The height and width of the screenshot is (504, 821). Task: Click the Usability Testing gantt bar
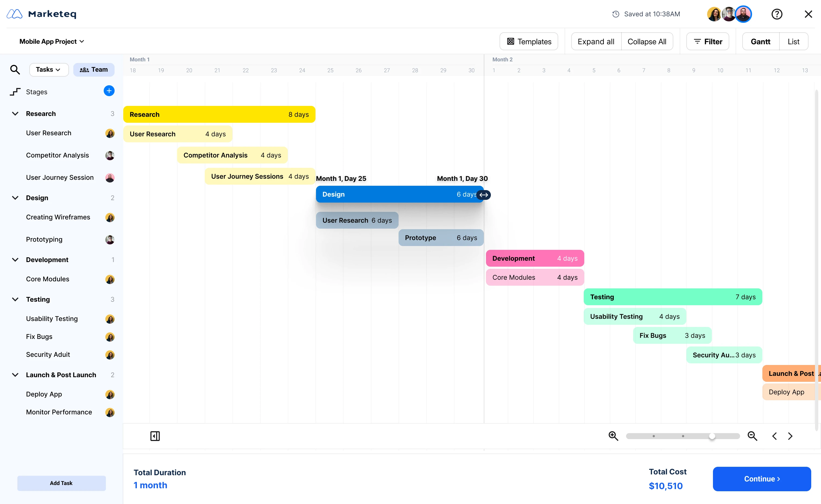pyautogui.click(x=635, y=316)
